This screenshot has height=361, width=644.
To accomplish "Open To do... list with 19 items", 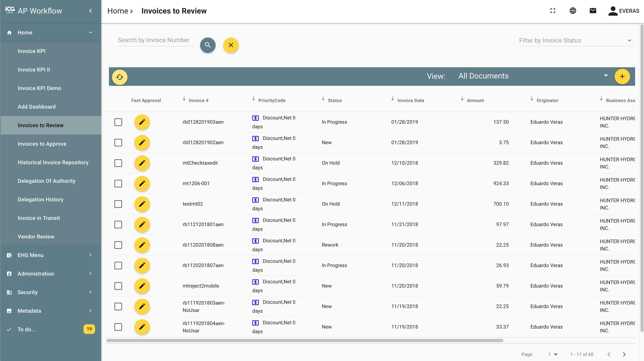I will coord(51,329).
